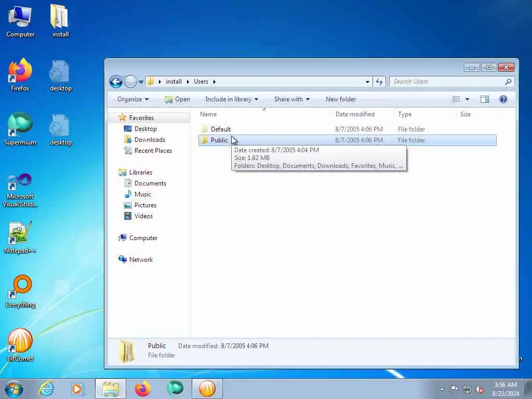Image resolution: width=532 pixels, height=399 pixels.
Task: Open the Share with menu
Action: 292,99
